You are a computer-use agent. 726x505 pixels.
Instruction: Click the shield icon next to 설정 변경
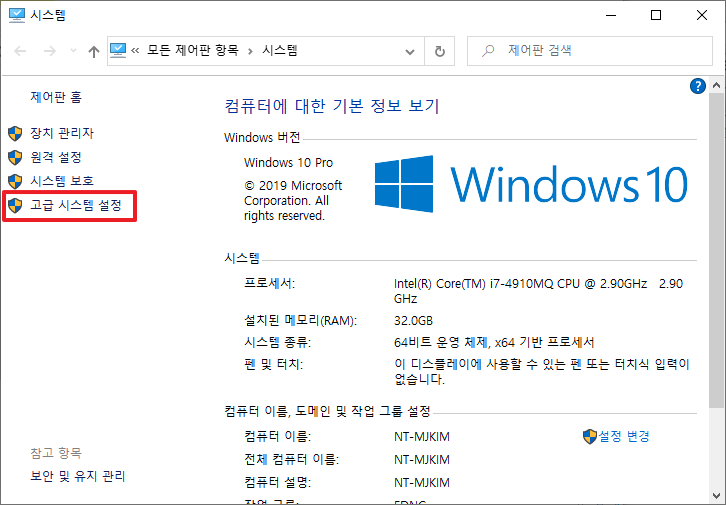tap(589, 436)
